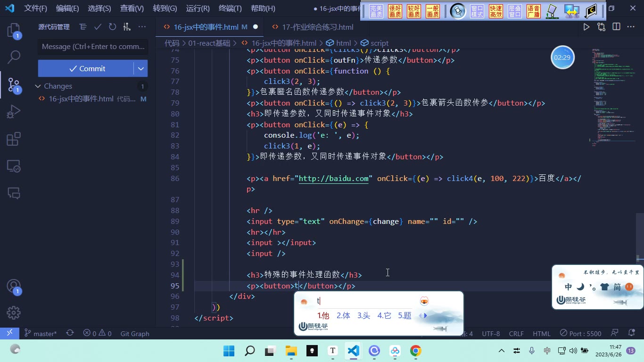The height and width of the screenshot is (362, 644).
Task: Open Source Control view in activity bar
Action: (14, 85)
